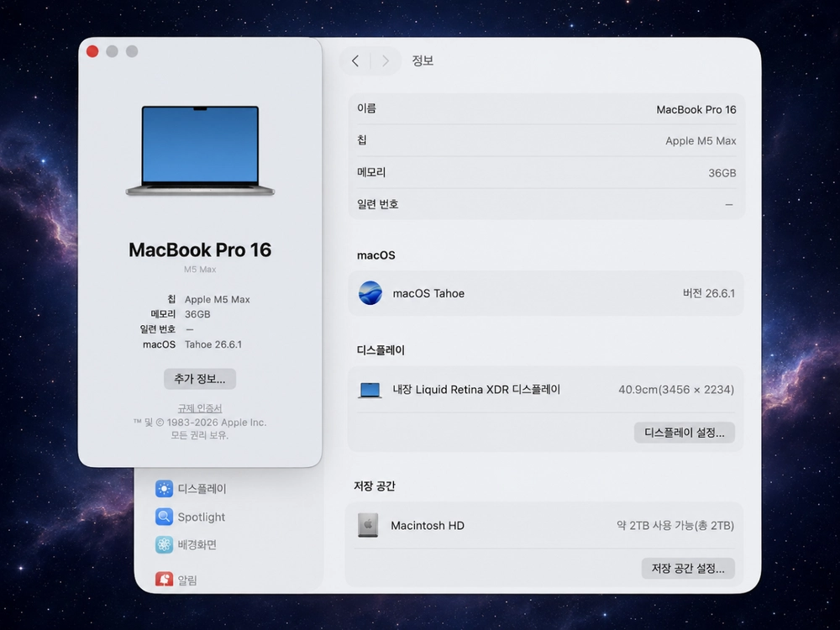Select the 배경화면 sidebar item label

(x=197, y=545)
